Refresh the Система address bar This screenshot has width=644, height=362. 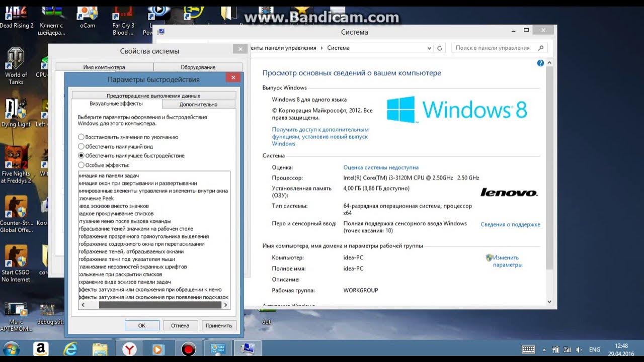click(440, 48)
